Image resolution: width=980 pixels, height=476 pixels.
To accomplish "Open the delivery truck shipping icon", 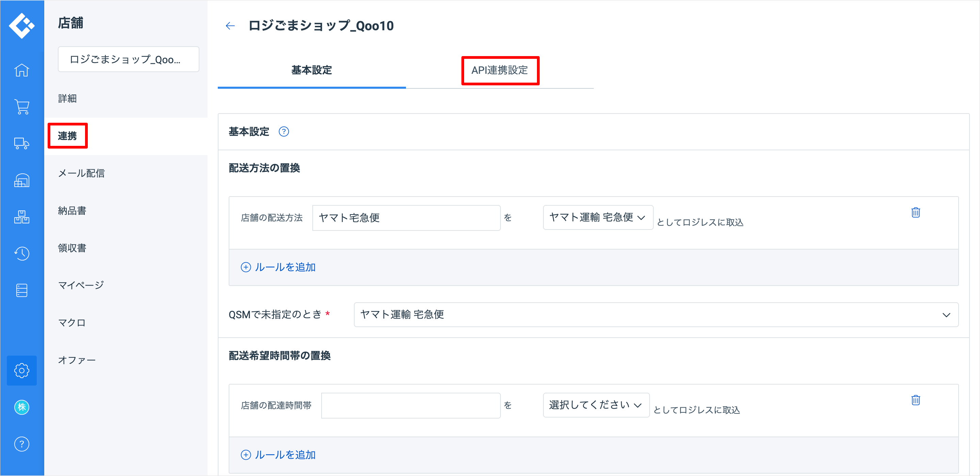I will (22, 143).
